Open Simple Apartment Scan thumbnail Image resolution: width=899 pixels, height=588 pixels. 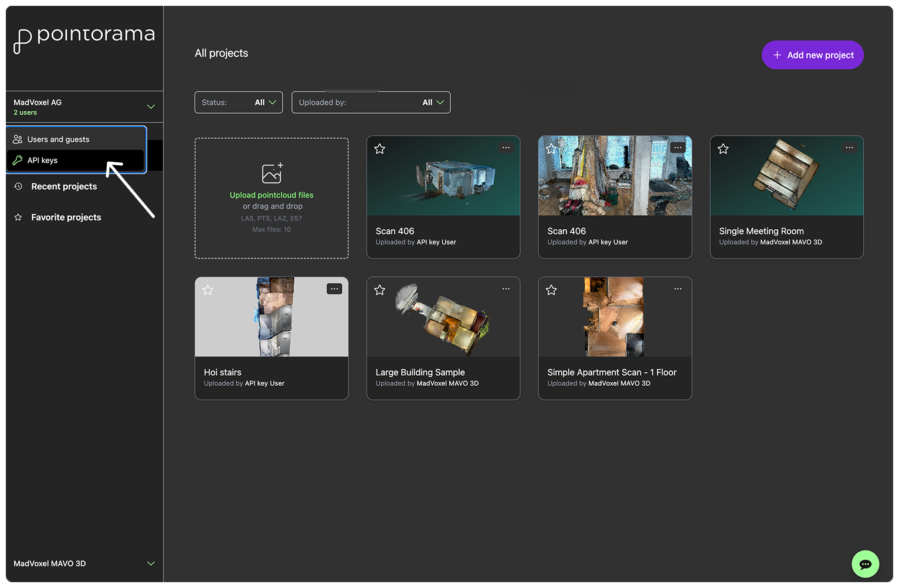click(x=615, y=317)
